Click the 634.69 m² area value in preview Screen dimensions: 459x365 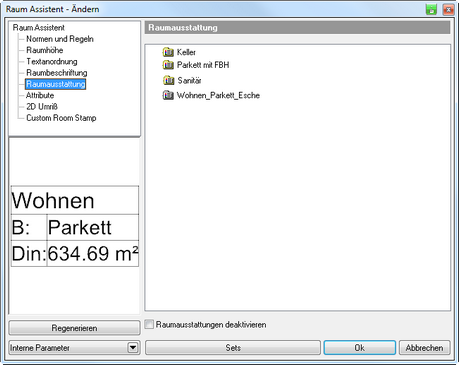tap(93, 254)
